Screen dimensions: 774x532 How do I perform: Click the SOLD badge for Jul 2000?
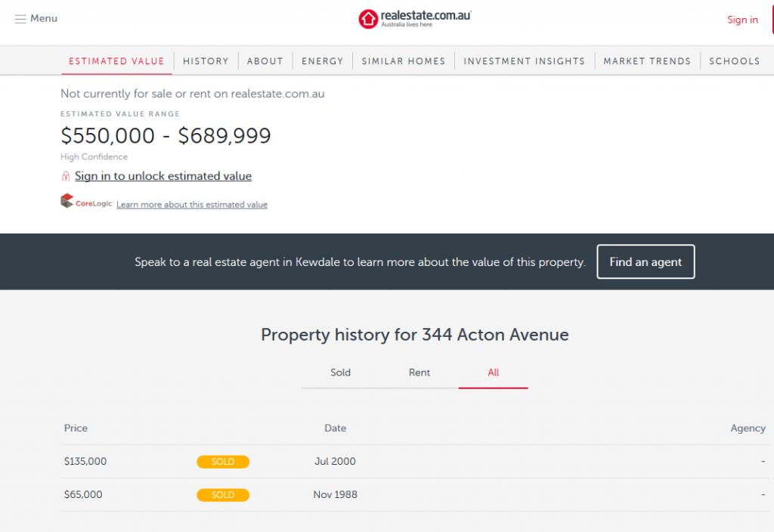pyautogui.click(x=223, y=462)
